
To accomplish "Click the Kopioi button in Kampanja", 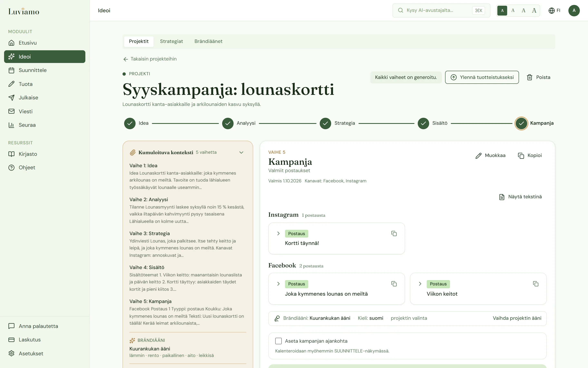I will 530,156.
